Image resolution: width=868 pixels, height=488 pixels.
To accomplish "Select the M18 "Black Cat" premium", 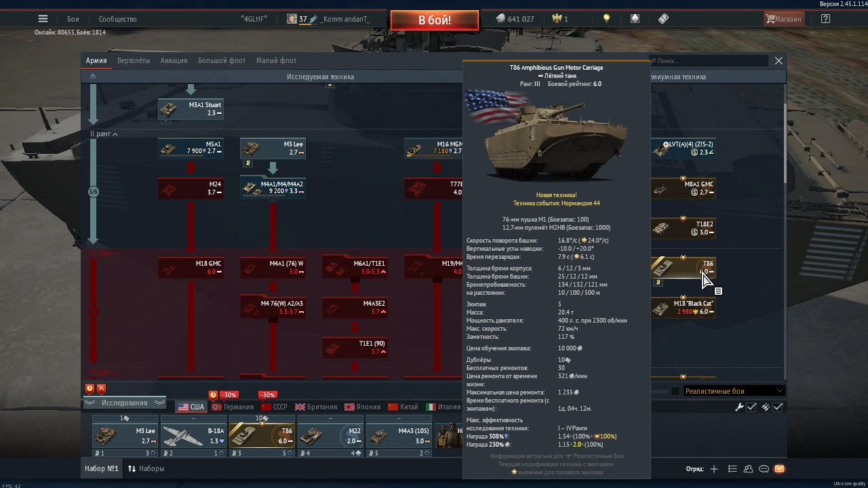I will coord(683,308).
